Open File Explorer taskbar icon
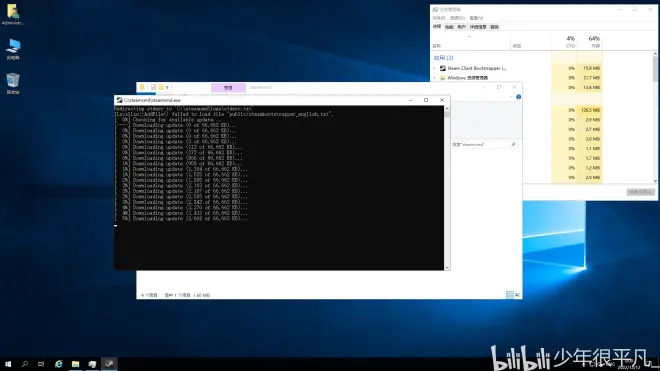Image resolution: width=660 pixels, height=371 pixels. pyautogui.click(x=75, y=364)
